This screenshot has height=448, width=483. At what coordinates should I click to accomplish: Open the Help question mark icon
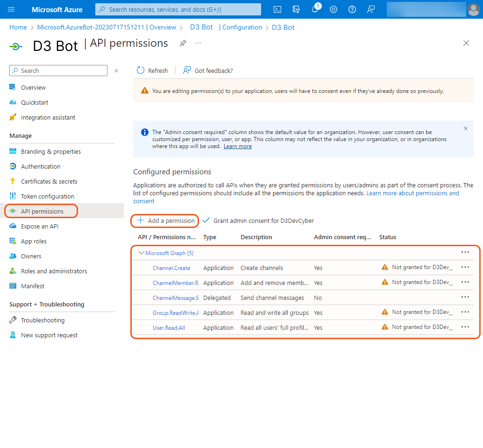(x=352, y=9)
